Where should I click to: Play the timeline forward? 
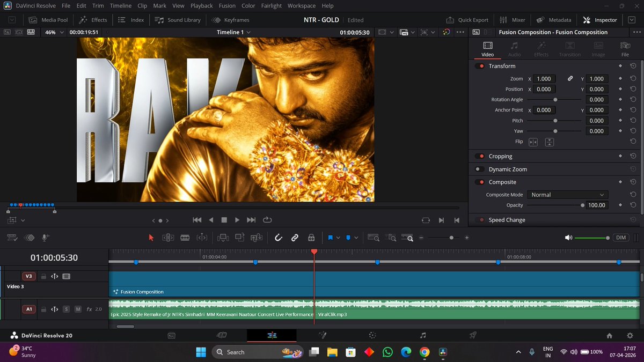tap(237, 220)
